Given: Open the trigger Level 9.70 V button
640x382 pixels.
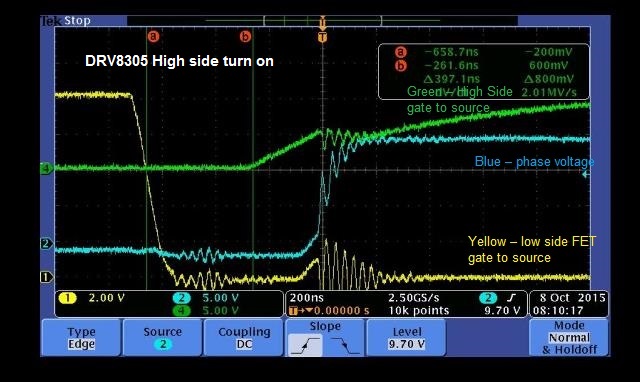Looking at the screenshot, I should (407, 338).
